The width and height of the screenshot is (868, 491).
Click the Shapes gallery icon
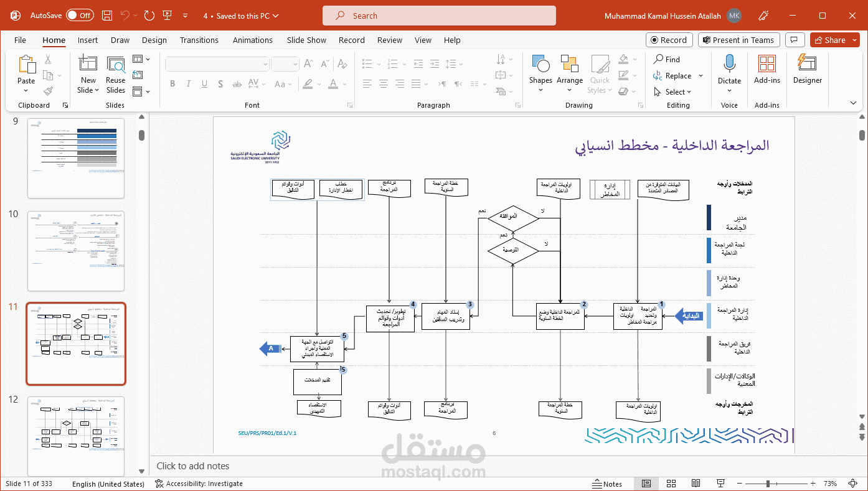[x=540, y=63]
